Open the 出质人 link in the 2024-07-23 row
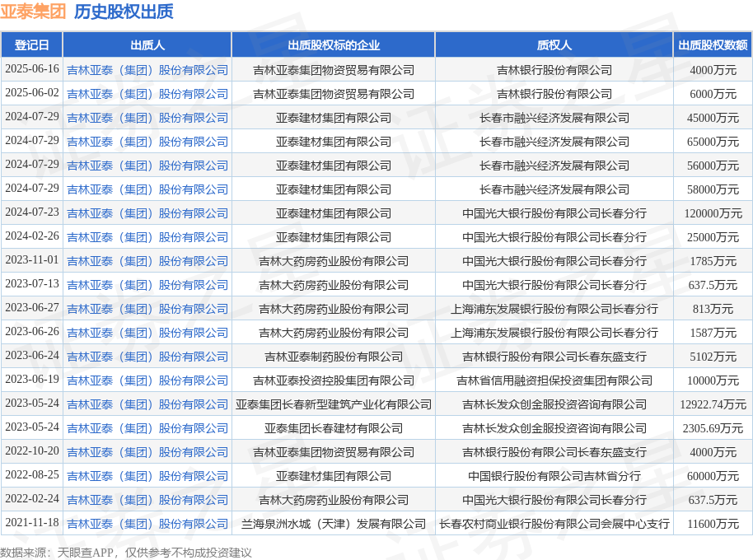 coord(147,213)
